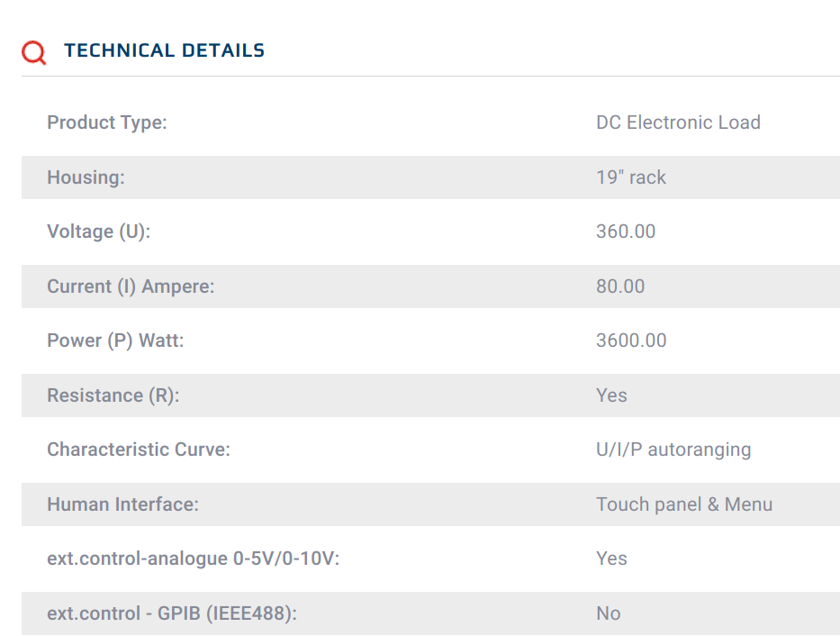
Task: Select the Product Type label
Action: point(107,123)
